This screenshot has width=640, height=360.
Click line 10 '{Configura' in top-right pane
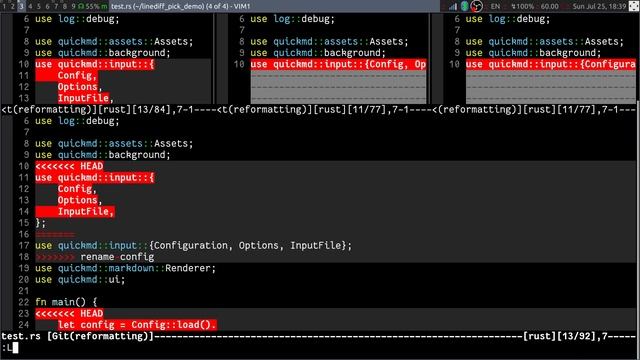(607, 64)
